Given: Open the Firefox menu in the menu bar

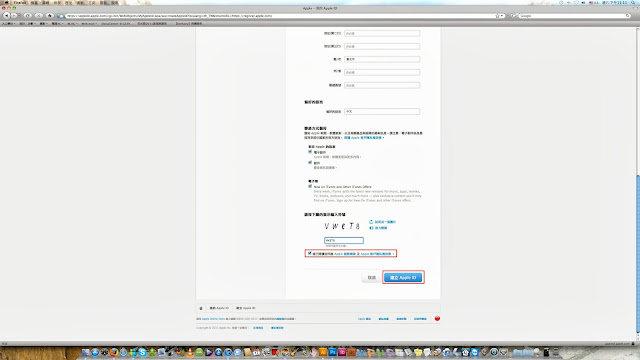Looking at the screenshot, I should (20, 2).
